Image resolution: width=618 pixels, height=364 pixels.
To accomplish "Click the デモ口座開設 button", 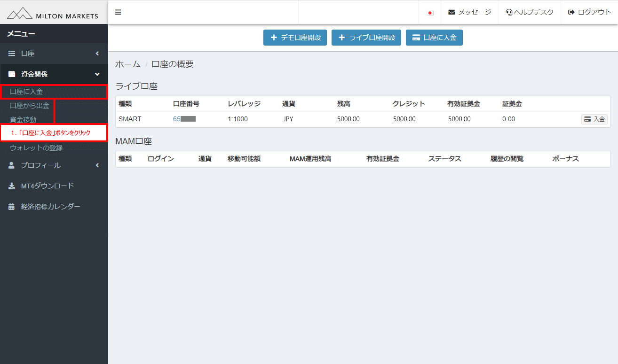I will (295, 37).
